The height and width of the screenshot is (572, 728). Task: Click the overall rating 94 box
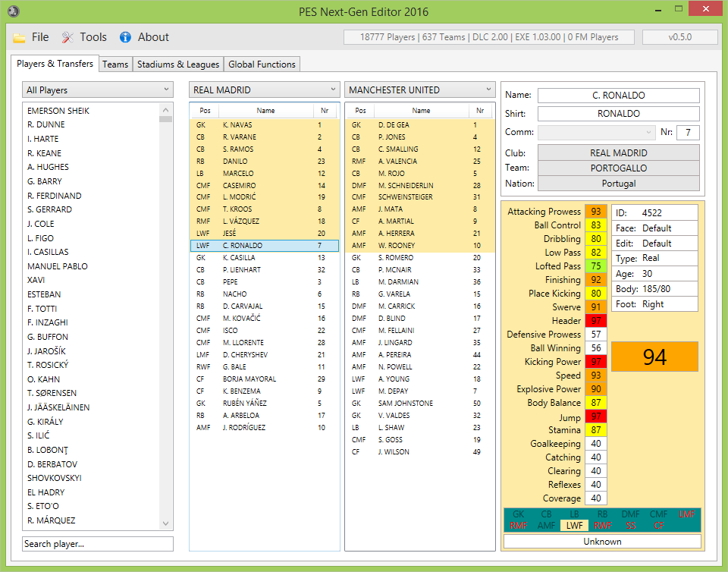[x=654, y=357]
